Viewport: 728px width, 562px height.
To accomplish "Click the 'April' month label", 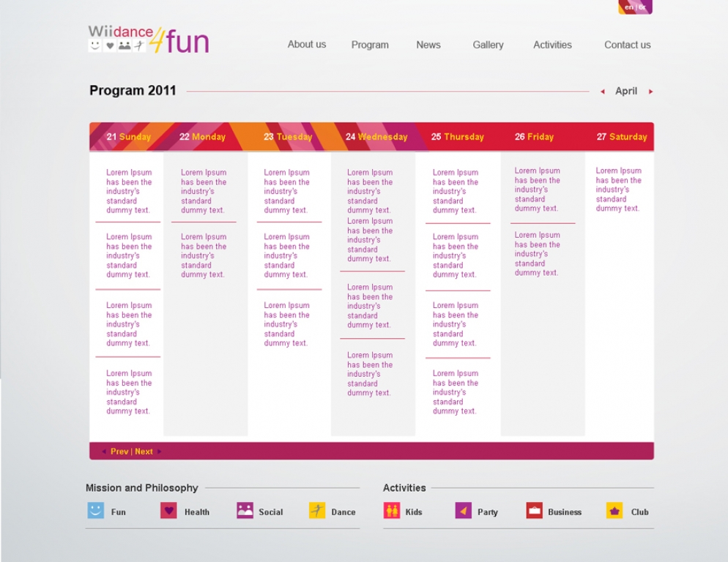I will (x=626, y=91).
